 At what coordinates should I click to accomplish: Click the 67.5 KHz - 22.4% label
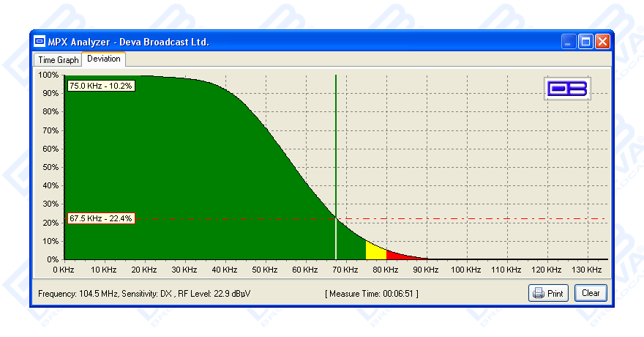pos(101,218)
